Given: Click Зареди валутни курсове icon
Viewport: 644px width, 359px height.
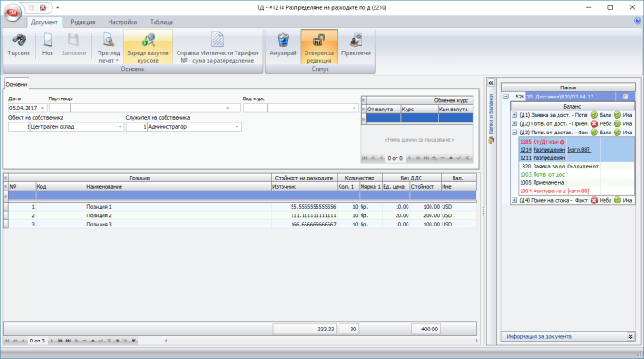Looking at the screenshot, I should coord(148,41).
